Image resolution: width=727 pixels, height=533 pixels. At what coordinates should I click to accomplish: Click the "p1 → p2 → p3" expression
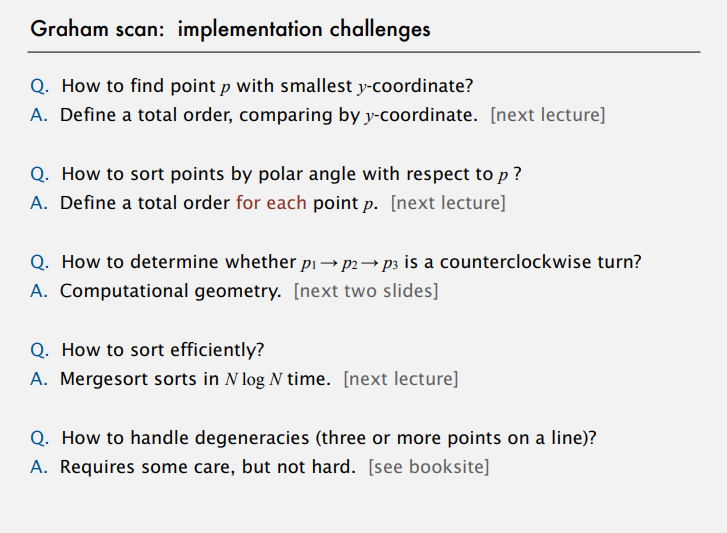pos(341,264)
